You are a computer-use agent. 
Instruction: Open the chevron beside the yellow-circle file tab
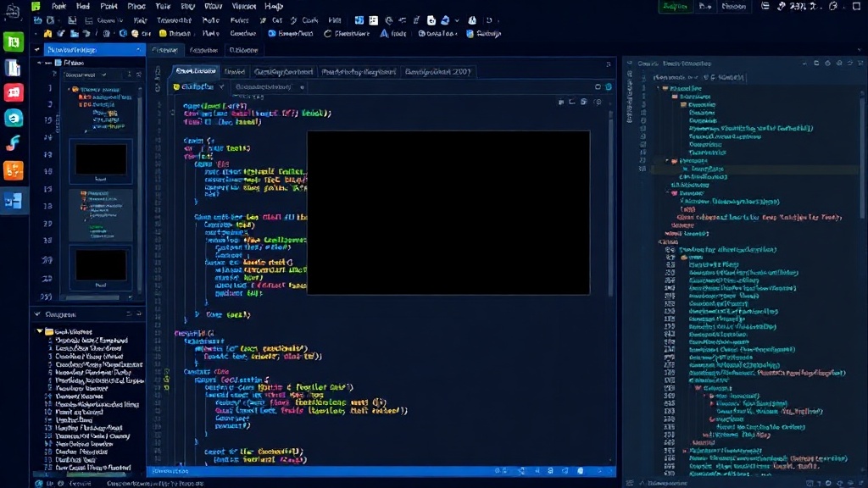pos(221,87)
